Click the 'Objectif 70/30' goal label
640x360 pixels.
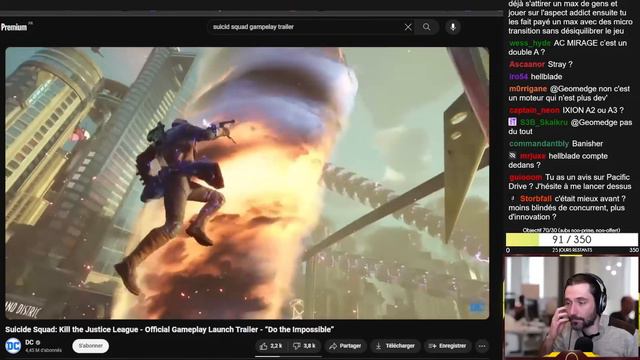(571, 230)
